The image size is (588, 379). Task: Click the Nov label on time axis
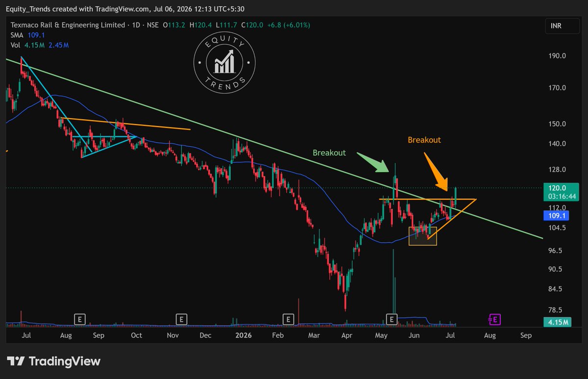coord(172,336)
